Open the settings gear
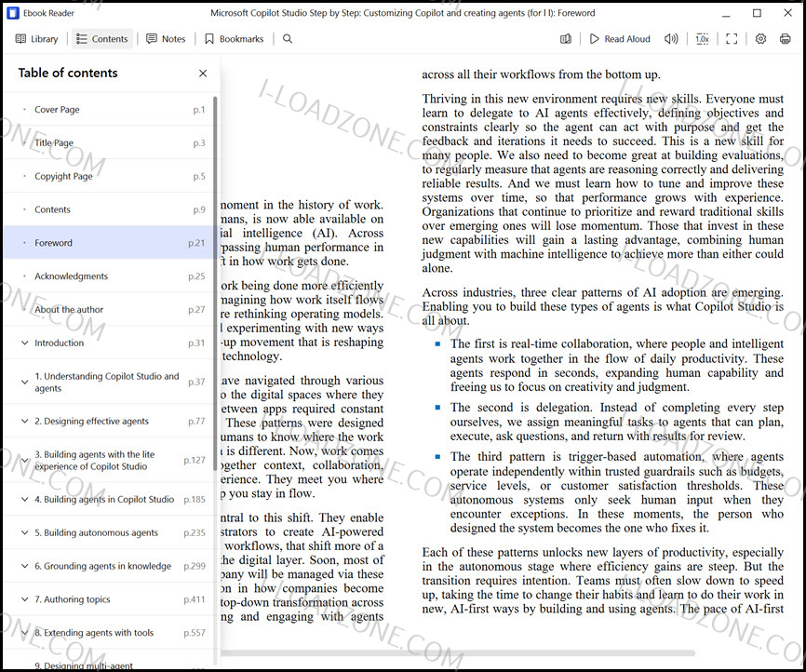The height and width of the screenshot is (672, 806). point(760,38)
